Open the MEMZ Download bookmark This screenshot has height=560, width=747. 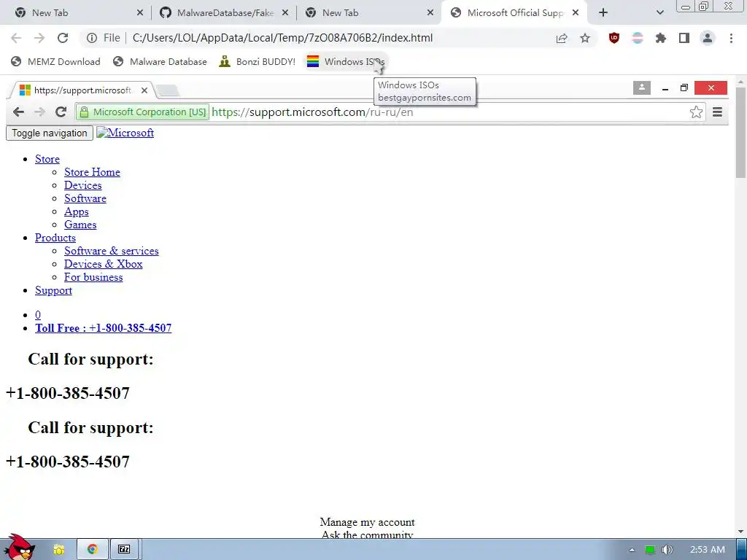coord(55,61)
